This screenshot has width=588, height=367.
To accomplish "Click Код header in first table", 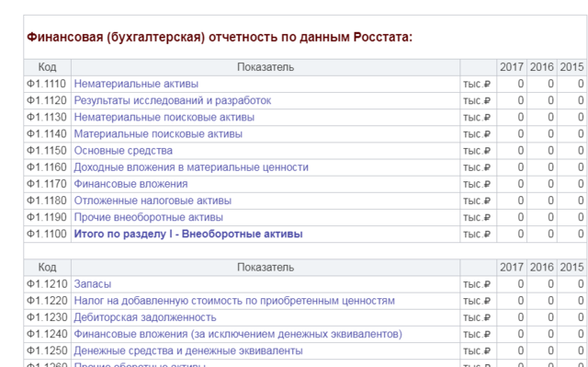I will pyautogui.click(x=47, y=67).
